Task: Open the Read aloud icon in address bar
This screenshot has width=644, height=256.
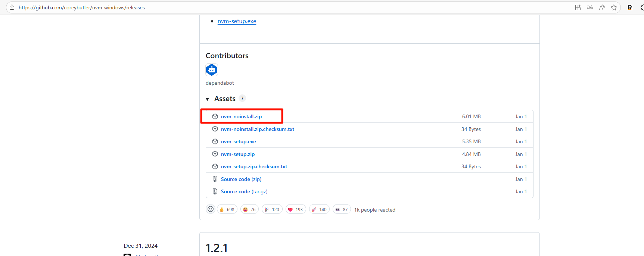Action: 602,7
